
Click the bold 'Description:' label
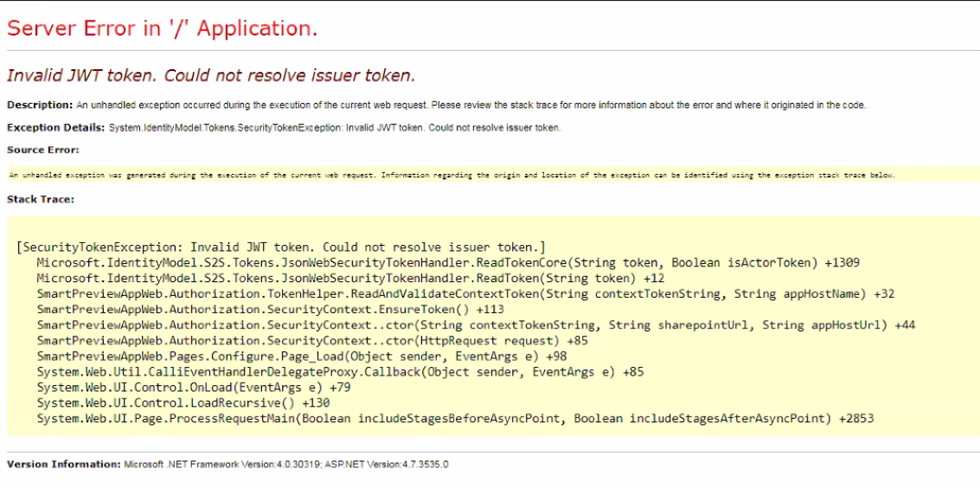point(40,106)
